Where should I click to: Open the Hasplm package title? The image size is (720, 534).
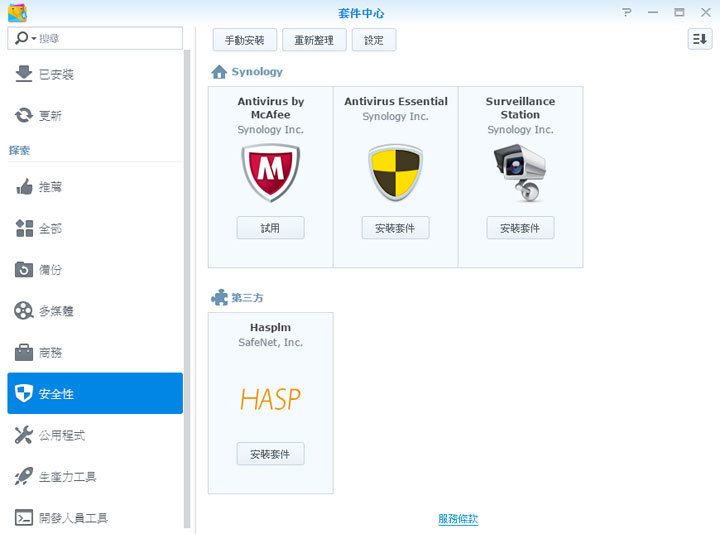pos(270,327)
